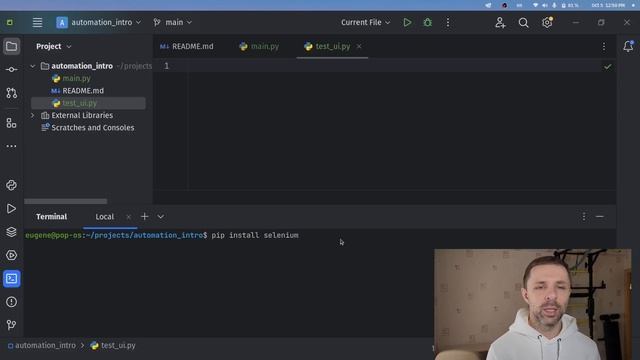This screenshot has height=360, width=640.
Task: Open the main branch dropdown
Action: 173,22
